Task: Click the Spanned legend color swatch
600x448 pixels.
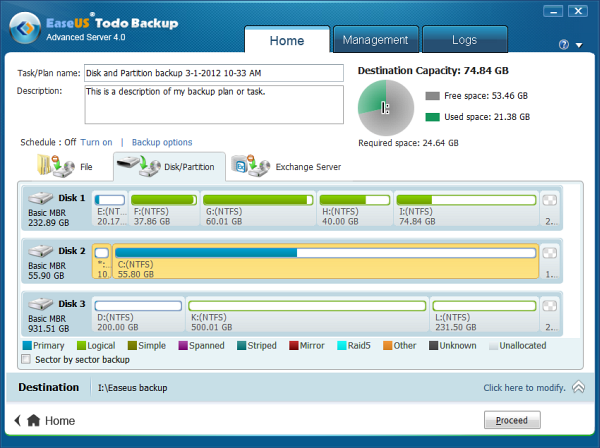Action: [x=183, y=346]
